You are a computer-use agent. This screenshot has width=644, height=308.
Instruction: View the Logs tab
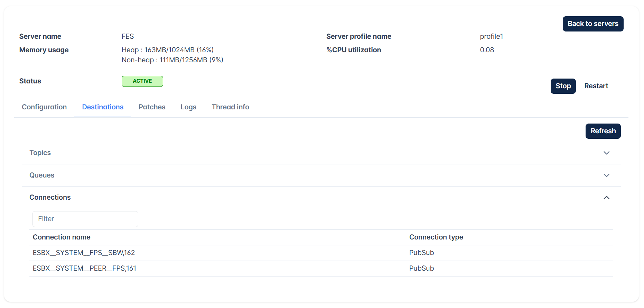point(188,107)
